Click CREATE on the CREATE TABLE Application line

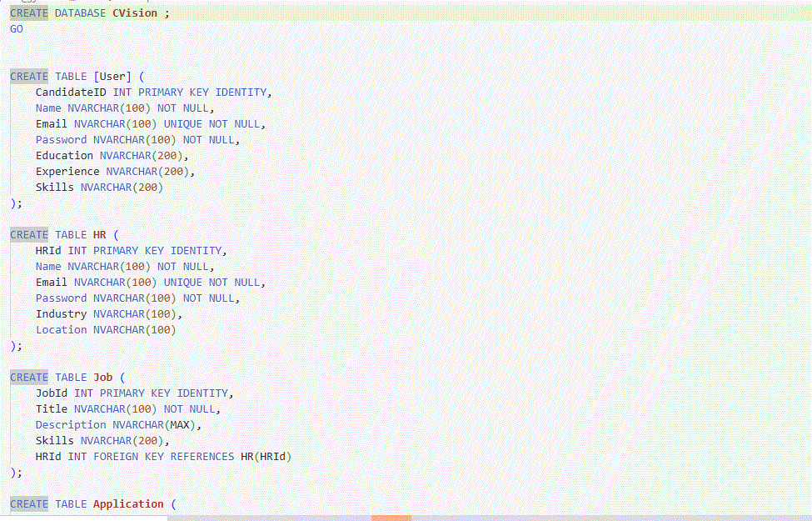coord(29,503)
